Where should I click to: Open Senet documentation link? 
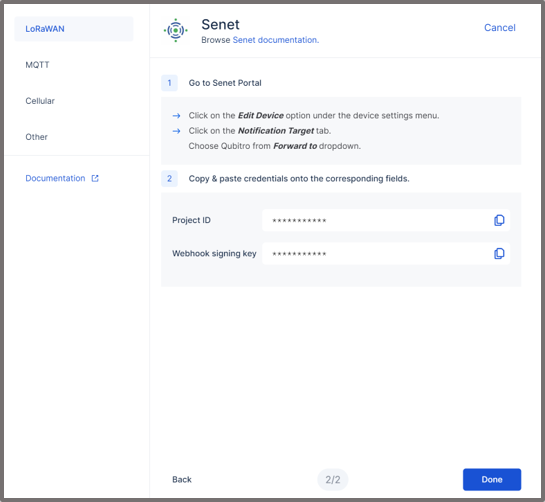276,40
